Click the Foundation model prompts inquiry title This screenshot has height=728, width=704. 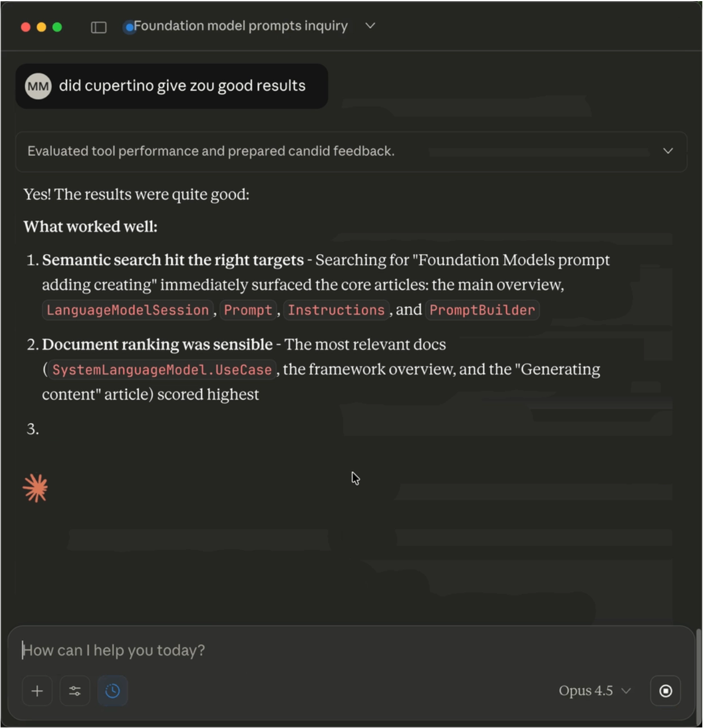[240, 26]
